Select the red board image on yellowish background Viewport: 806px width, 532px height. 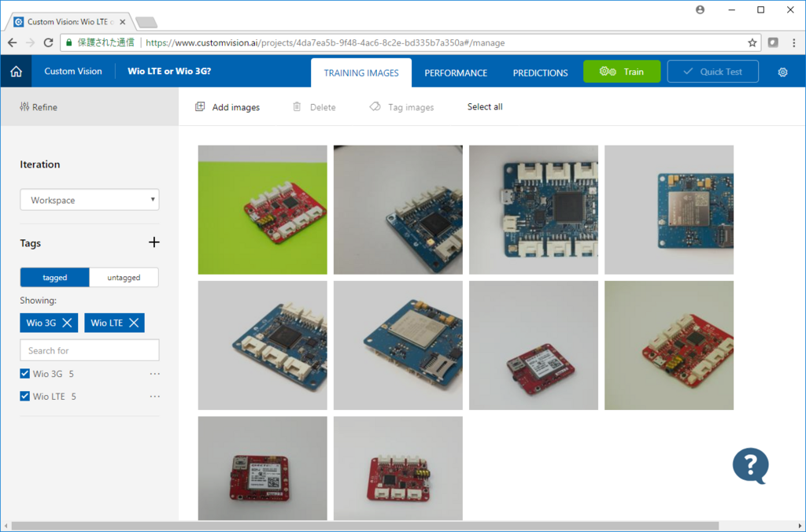point(669,345)
